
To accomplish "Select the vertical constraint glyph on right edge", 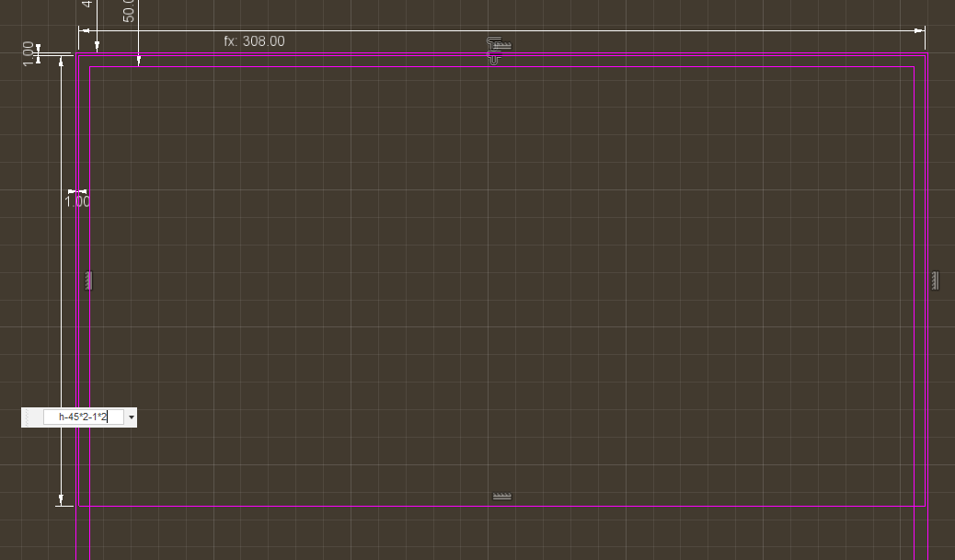I will tap(936, 280).
